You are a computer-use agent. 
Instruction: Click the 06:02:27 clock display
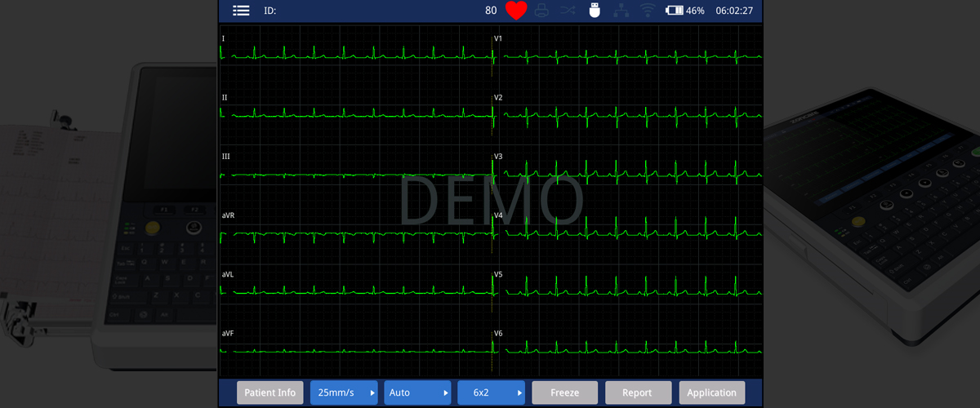click(733, 11)
